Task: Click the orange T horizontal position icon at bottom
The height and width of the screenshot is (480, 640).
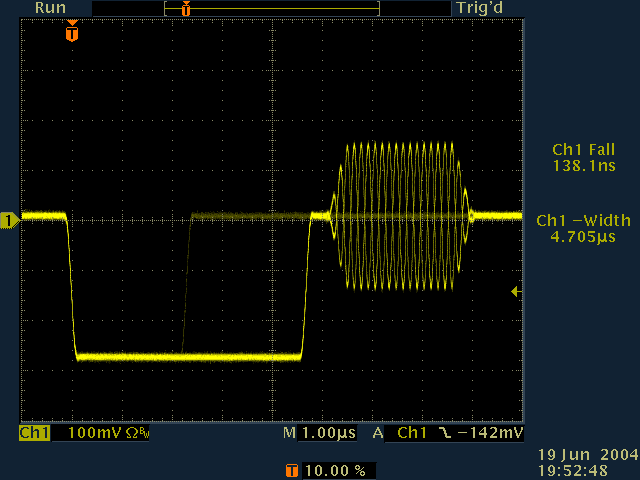Action: [291, 470]
